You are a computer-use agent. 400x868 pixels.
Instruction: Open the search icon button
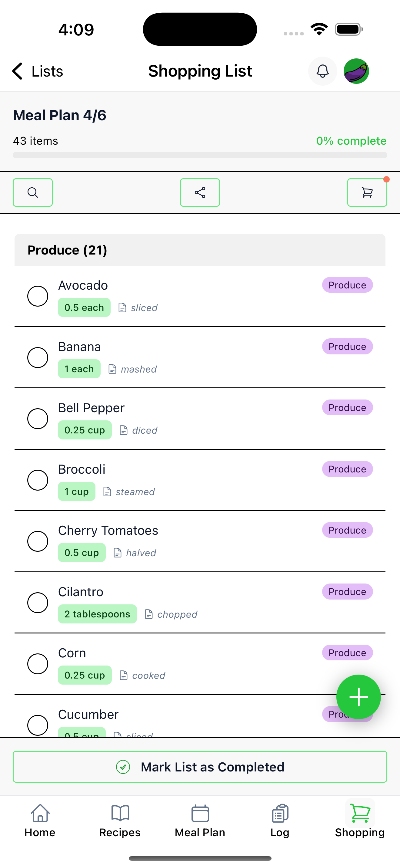pos(33,192)
